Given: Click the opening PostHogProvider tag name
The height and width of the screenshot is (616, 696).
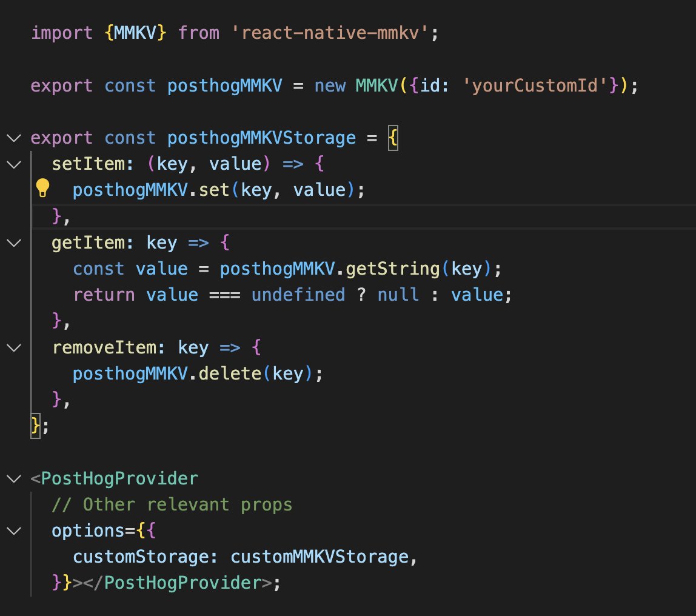Looking at the screenshot, I should pyautogui.click(x=120, y=478).
